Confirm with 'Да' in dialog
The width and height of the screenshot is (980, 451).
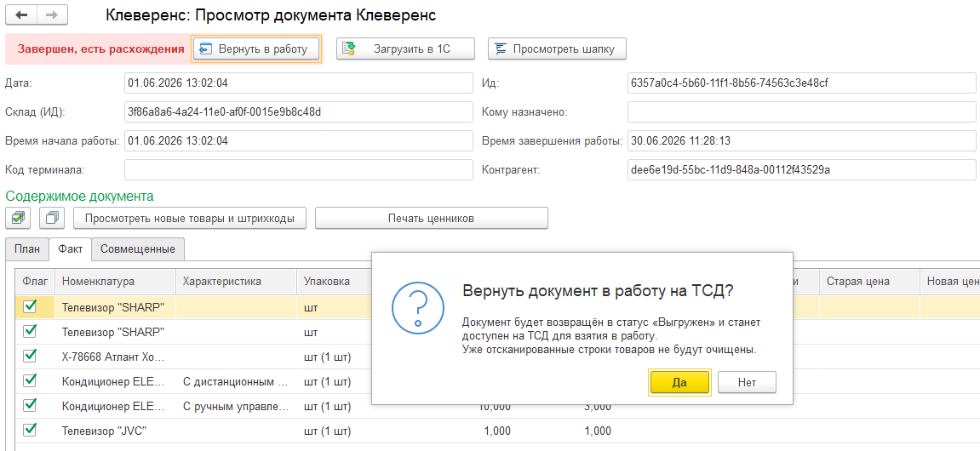680,382
